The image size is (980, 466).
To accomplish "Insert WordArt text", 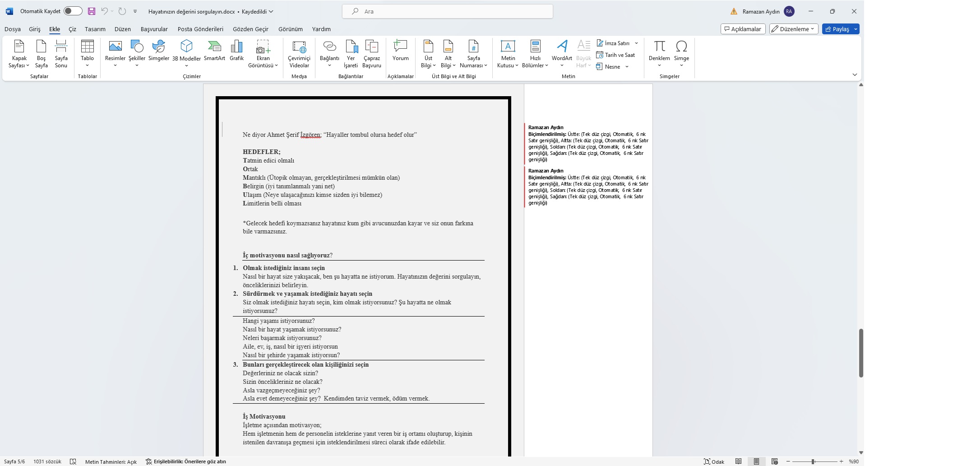I will pos(562,54).
